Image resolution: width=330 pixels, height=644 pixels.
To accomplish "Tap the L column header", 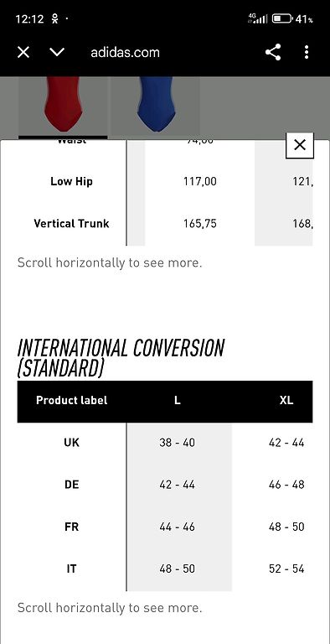I will (178, 401).
